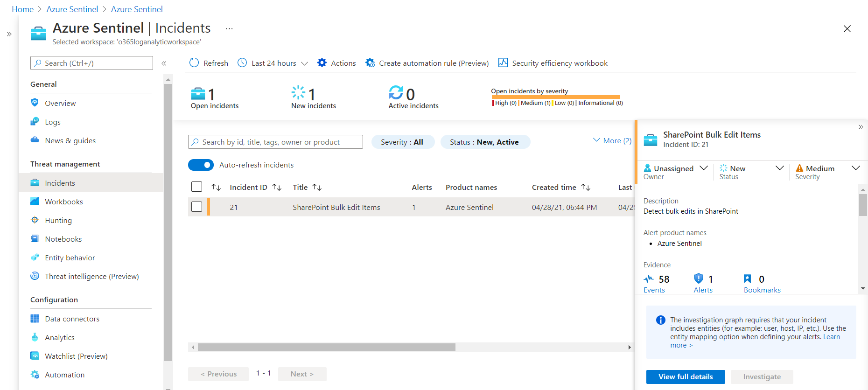
Task: Expand the Unassigned owner dropdown
Action: pyautogui.click(x=704, y=168)
